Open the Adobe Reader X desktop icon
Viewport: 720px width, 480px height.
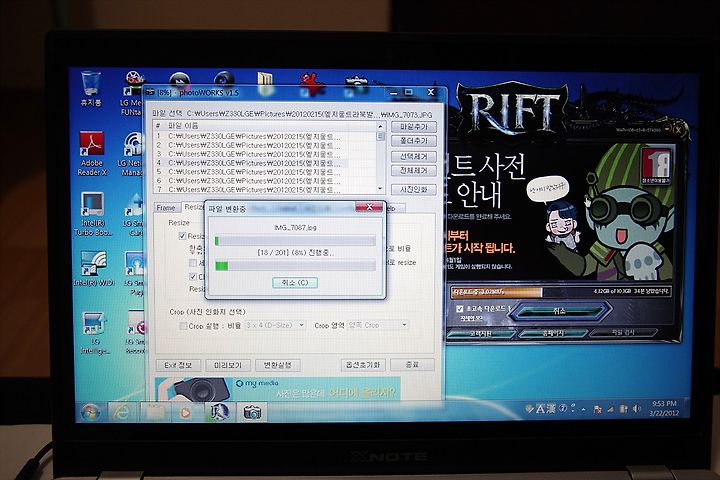click(91, 154)
